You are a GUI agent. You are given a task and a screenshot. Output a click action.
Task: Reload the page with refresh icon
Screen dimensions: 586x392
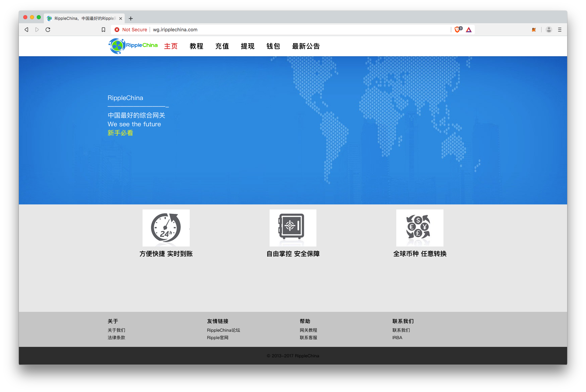coord(48,30)
